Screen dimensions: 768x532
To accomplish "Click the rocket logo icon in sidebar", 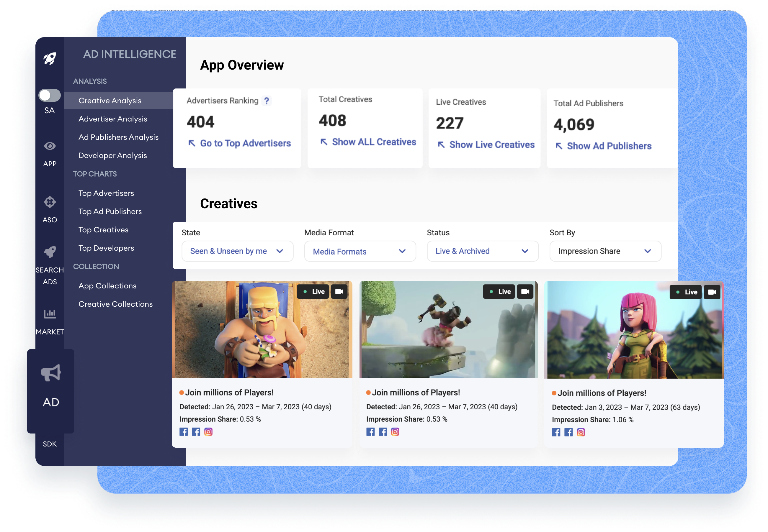I will pyautogui.click(x=50, y=58).
